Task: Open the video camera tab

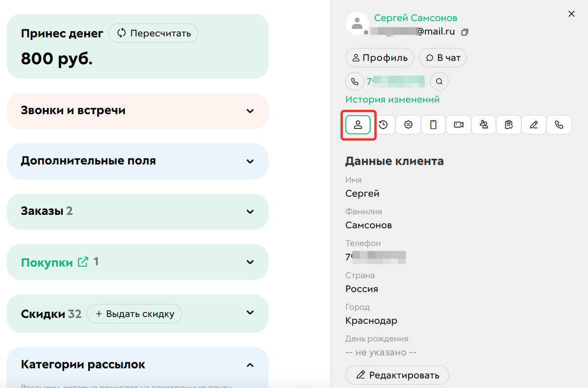Action: pos(459,125)
